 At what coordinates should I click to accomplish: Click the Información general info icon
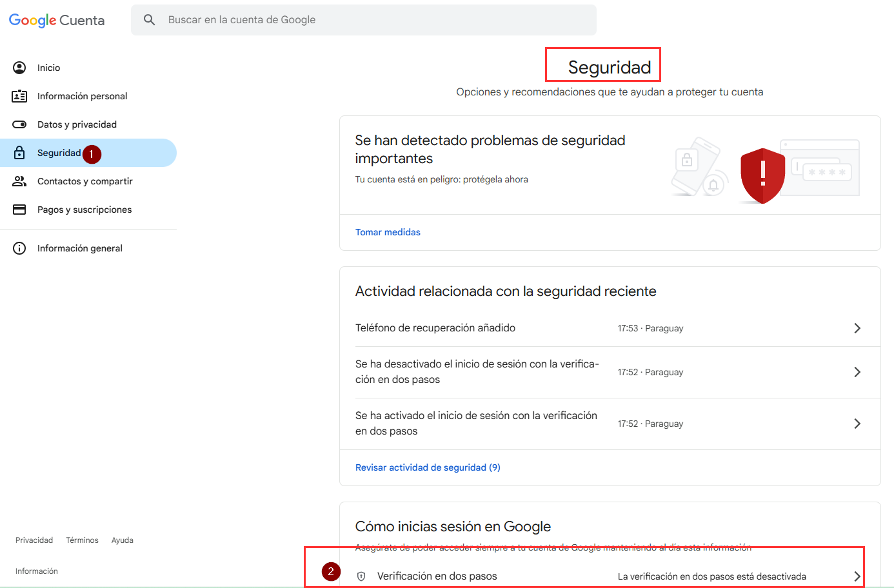19,248
